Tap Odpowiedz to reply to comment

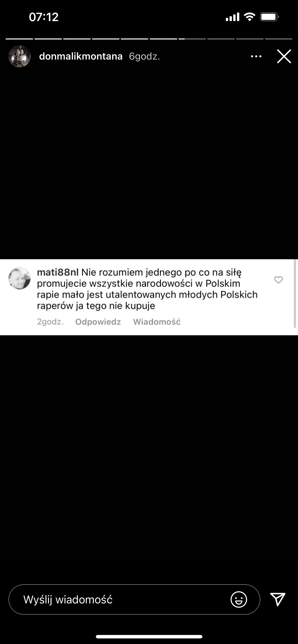pos(98,322)
